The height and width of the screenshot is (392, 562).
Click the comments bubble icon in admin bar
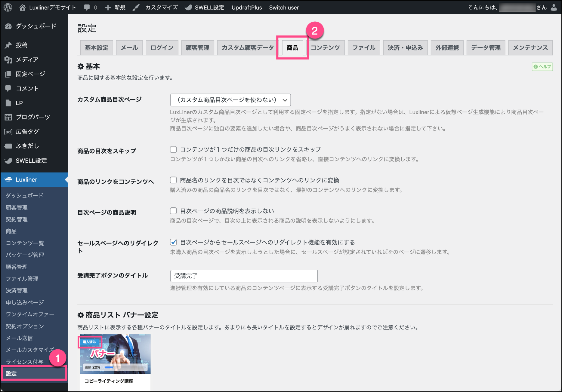[87, 8]
